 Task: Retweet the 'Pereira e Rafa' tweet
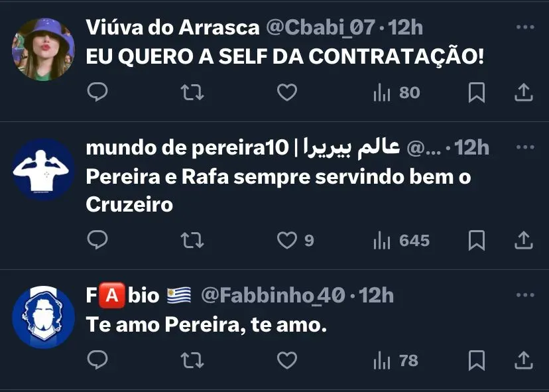192,241
